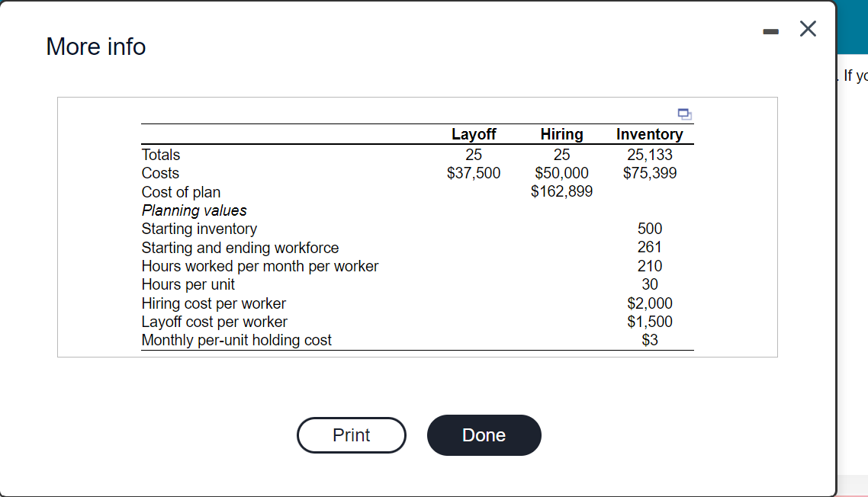Image resolution: width=868 pixels, height=497 pixels.
Task: Click the Monthly per-unit holding cost row
Action: coord(237,340)
